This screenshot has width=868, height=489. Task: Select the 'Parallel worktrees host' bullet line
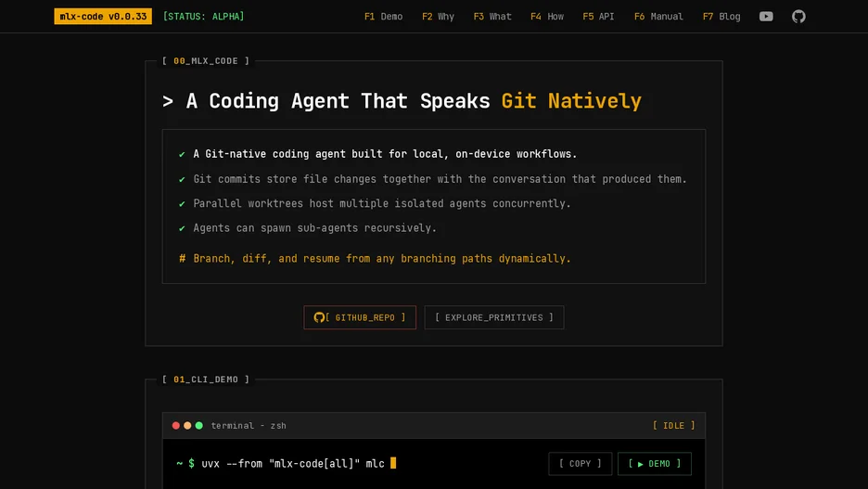[x=381, y=203]
